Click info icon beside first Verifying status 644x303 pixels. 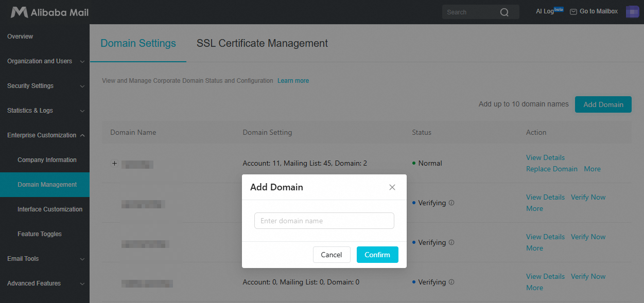point(451,203)
